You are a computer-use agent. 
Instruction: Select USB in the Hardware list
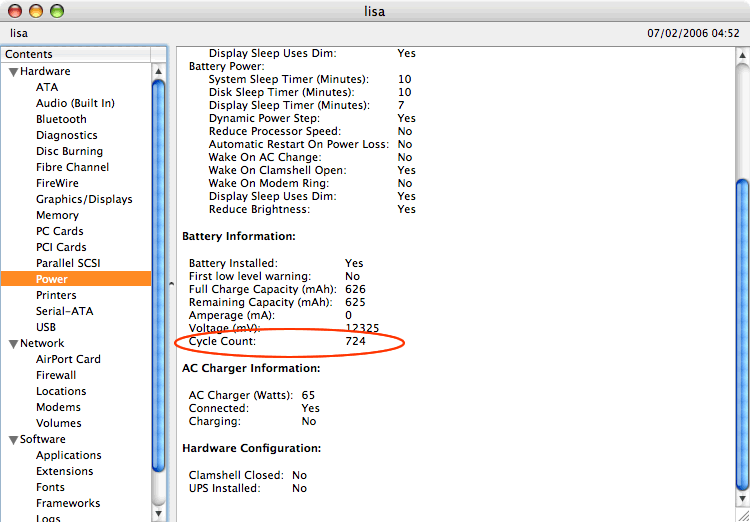46,327
